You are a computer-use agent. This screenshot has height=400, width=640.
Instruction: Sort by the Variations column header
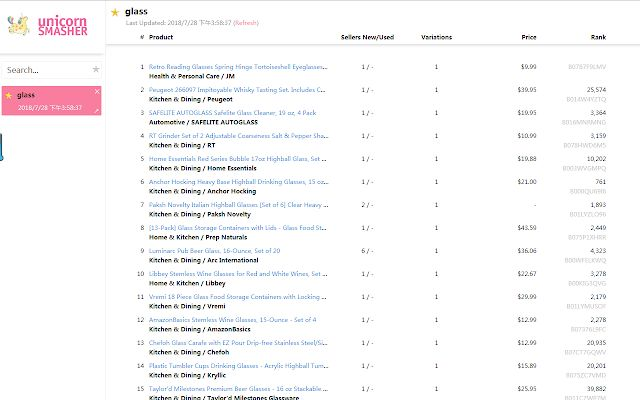click(436, 37)
